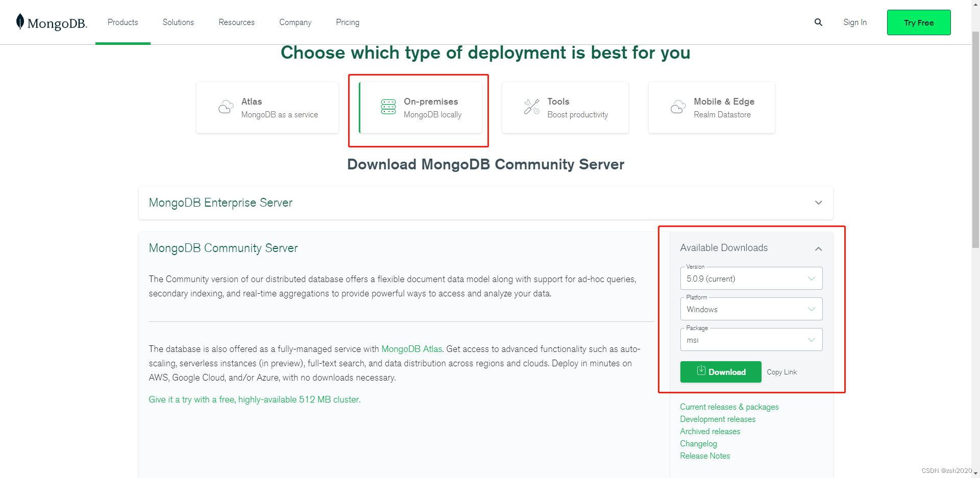Screen dimensions: 980x478
Task: Go to the Pricing page
Action: (348, 22)
